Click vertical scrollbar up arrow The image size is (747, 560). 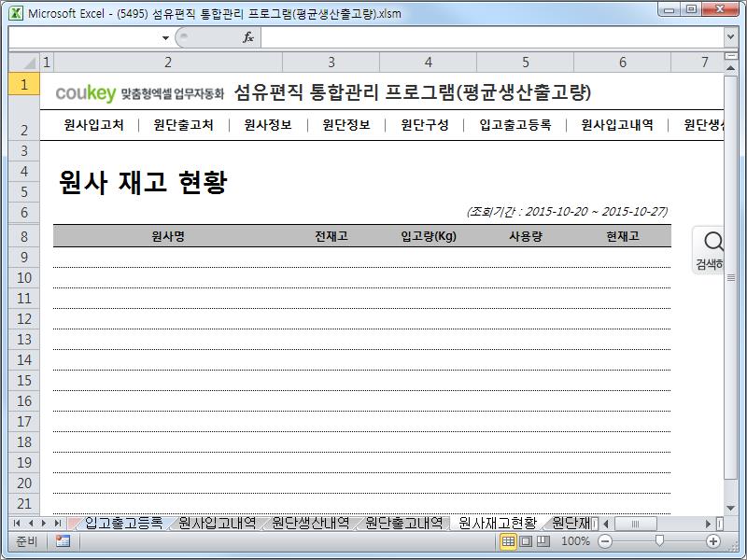[730, 68]
